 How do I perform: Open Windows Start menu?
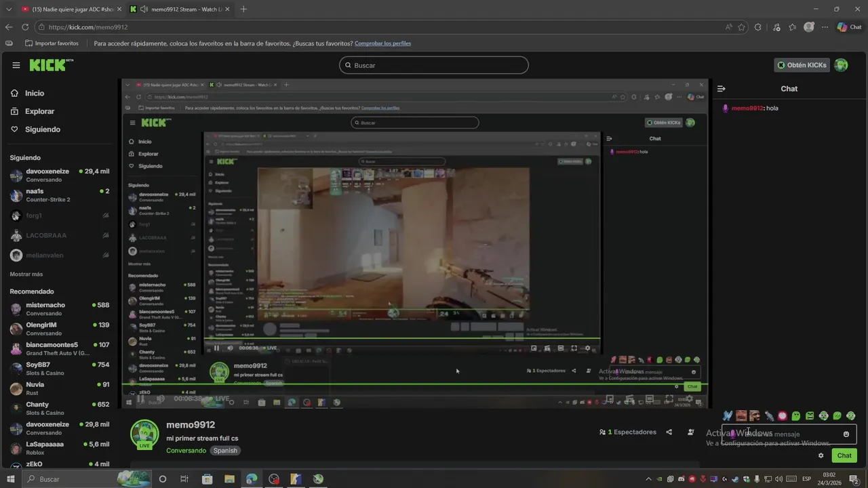(x=10, y=479)
